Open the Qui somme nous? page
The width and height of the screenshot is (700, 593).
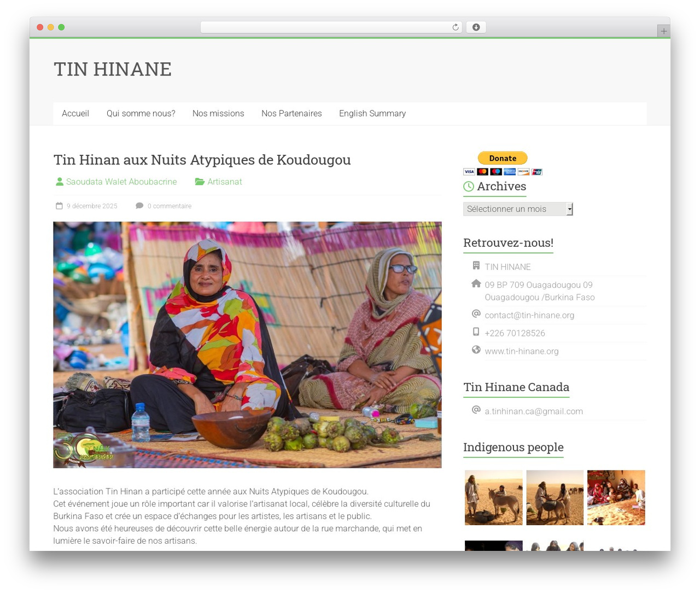pyautogui.click(x=141, y=114)
